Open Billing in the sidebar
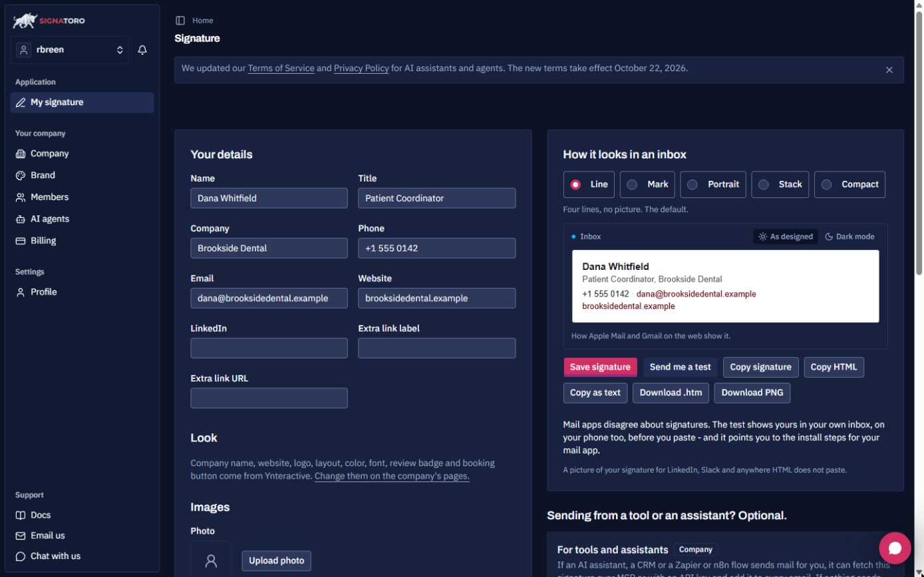924x577 pixels. click(x=82, y=241)
